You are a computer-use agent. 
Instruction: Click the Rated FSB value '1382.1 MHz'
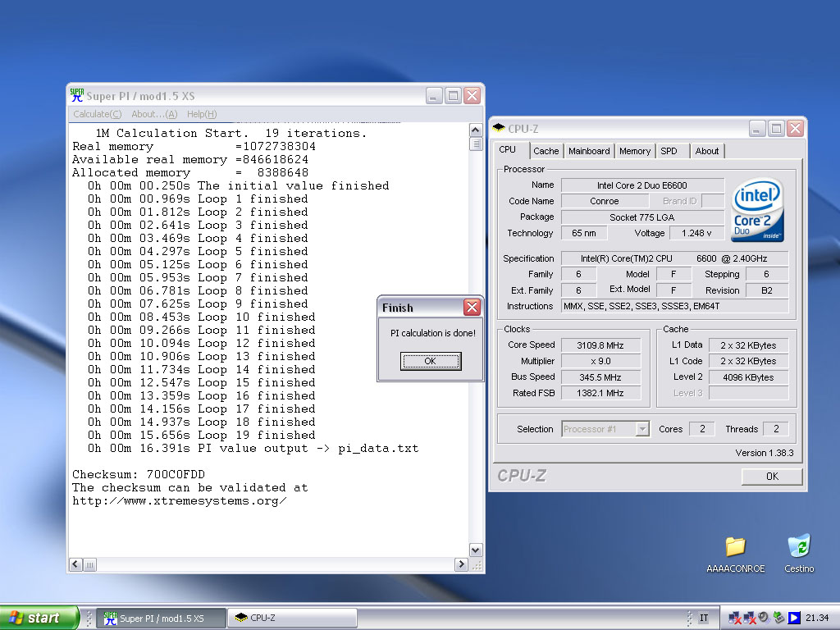pos(600,393)
